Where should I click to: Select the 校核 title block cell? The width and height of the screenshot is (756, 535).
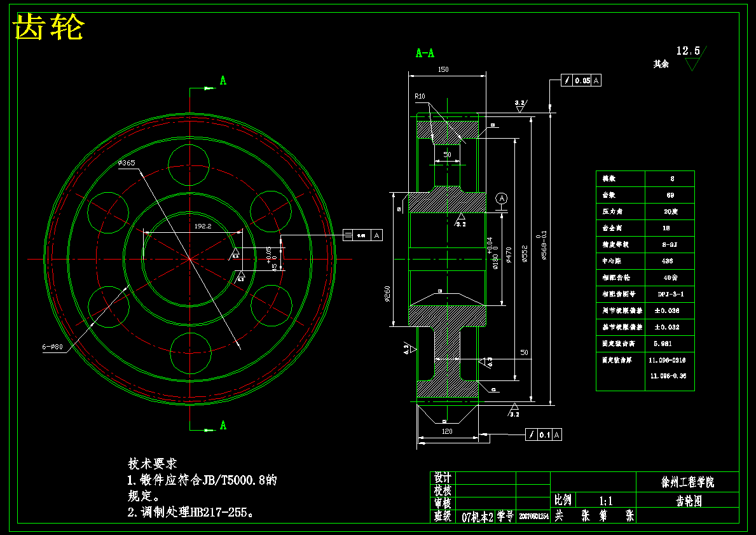click(x=443, y=490)
